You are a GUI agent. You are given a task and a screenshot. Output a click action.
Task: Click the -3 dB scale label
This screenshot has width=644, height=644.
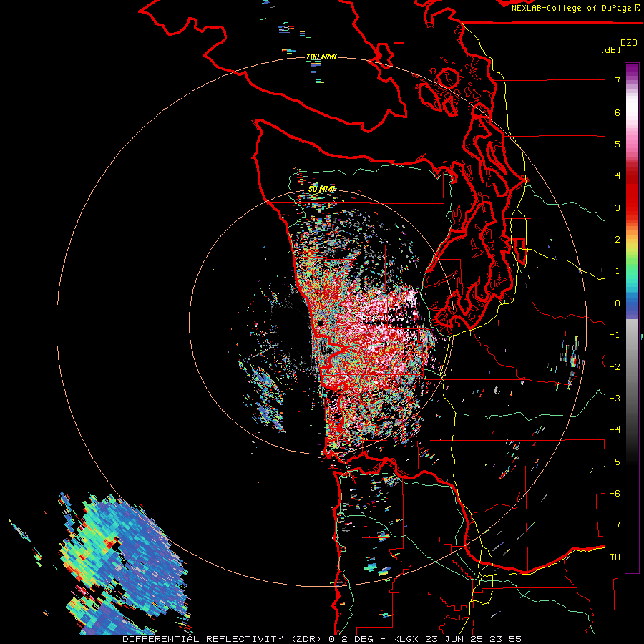point(615,398)
